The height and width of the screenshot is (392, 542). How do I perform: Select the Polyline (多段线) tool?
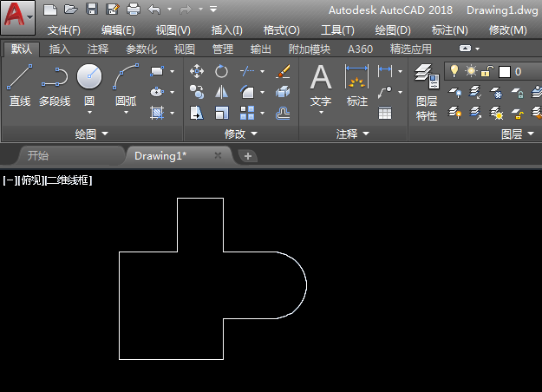(55, 85)
